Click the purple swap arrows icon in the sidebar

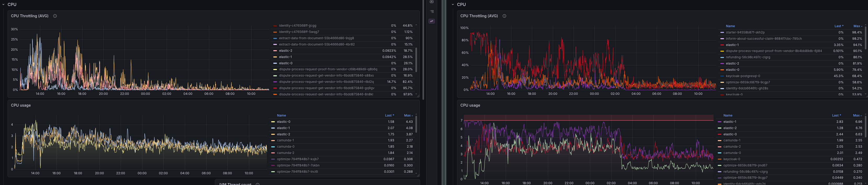pyautogui.click(x=432, y=21)
